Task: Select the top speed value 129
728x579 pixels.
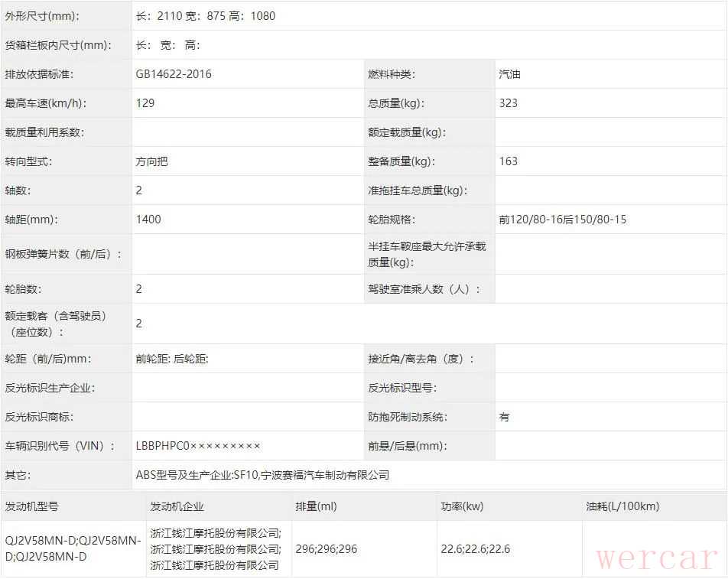Action: coord(145,103)
